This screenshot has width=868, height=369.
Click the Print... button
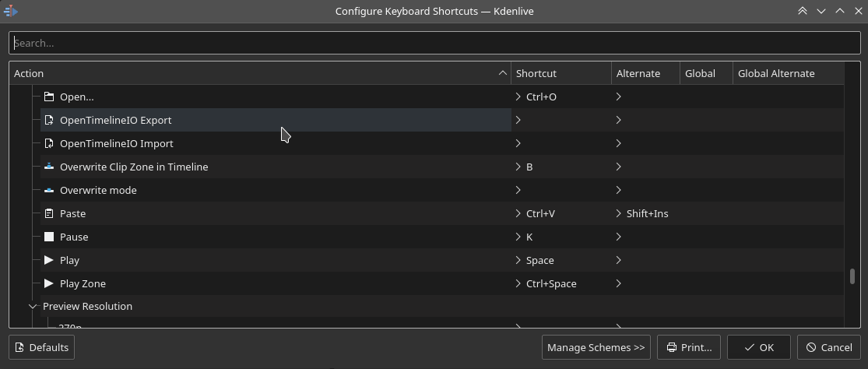click(x=689, y=347)
